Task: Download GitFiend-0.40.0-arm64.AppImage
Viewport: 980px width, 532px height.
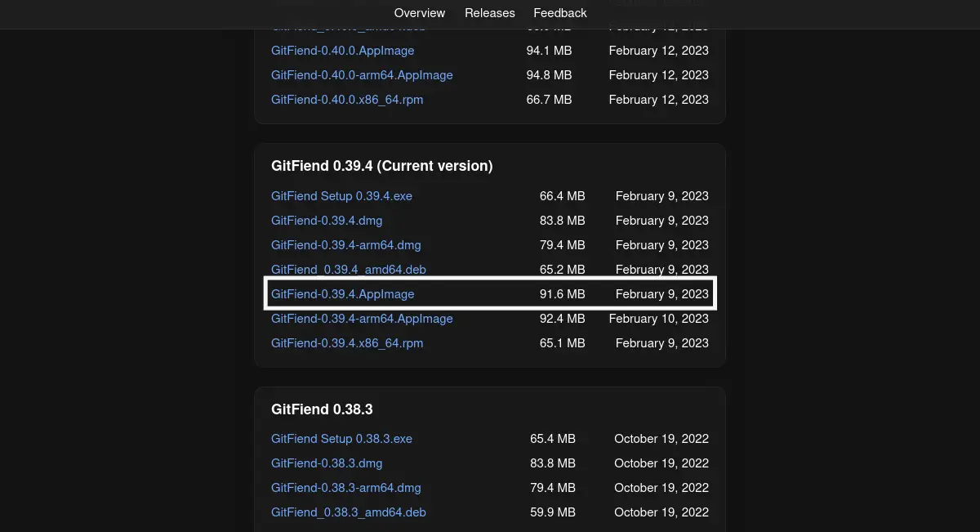Action: click(x=362, y=75)
